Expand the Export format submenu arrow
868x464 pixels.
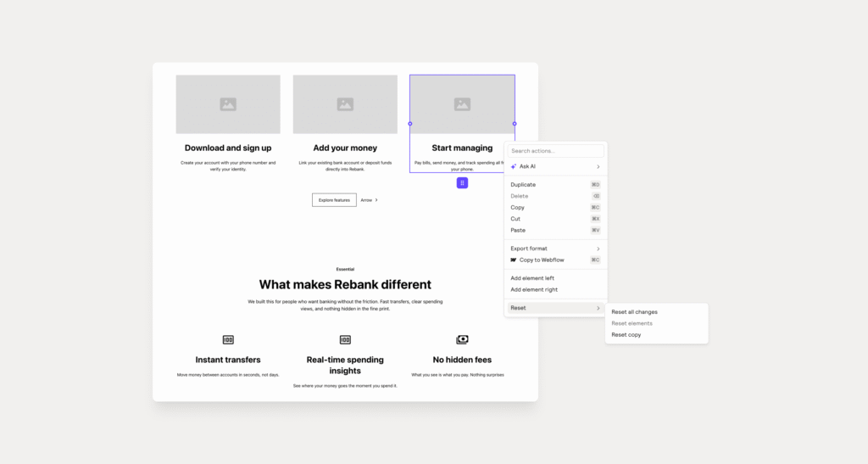(x=598, y=249)
